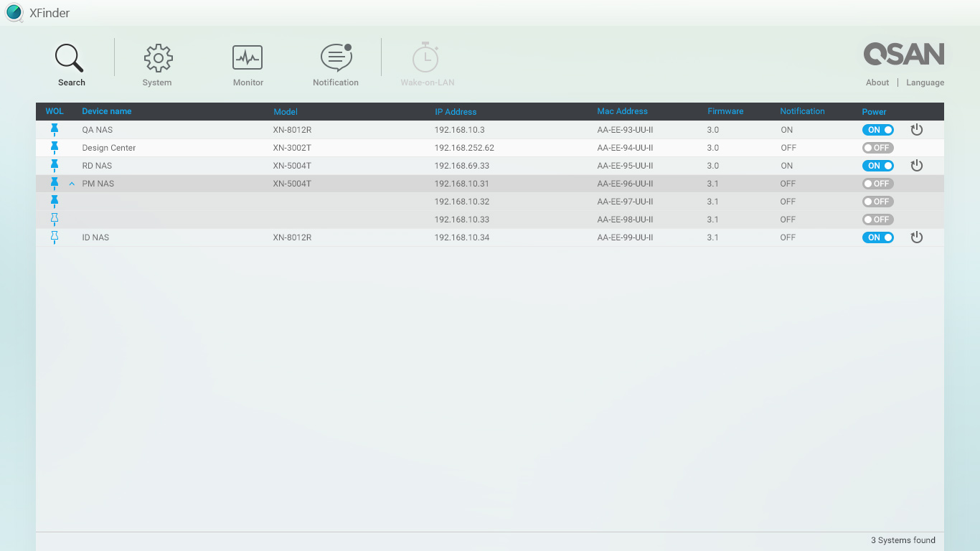Open the Language link
The width and height of the screenshot is (980, 551).
click(925, 83)
